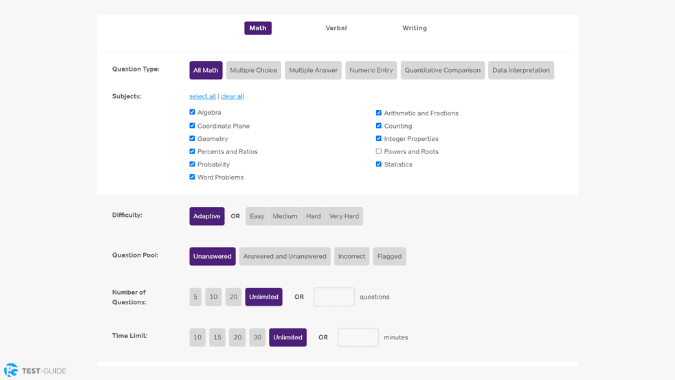Select All Math question type
Image resolution: width=675 pixels, height=380 pixels.
point(206,70)
